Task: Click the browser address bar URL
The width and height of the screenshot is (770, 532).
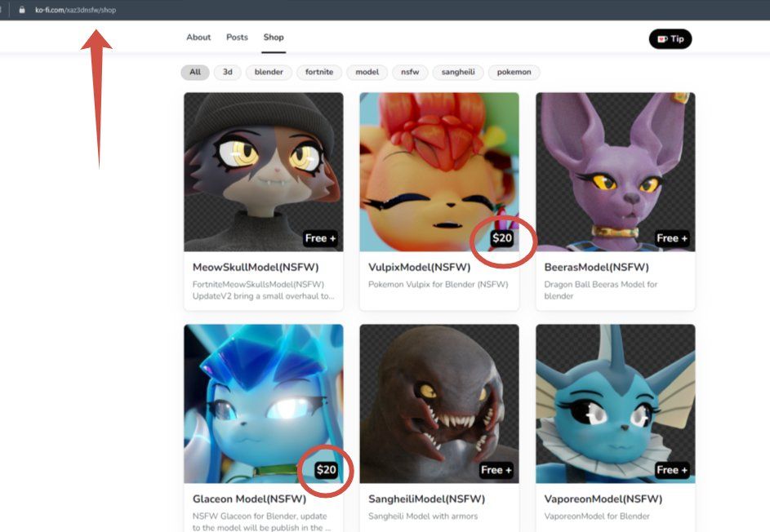Action: (76, 10)
